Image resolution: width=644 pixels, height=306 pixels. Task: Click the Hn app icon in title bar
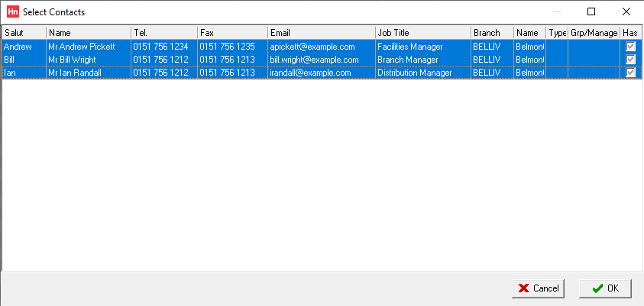point(13,12)
